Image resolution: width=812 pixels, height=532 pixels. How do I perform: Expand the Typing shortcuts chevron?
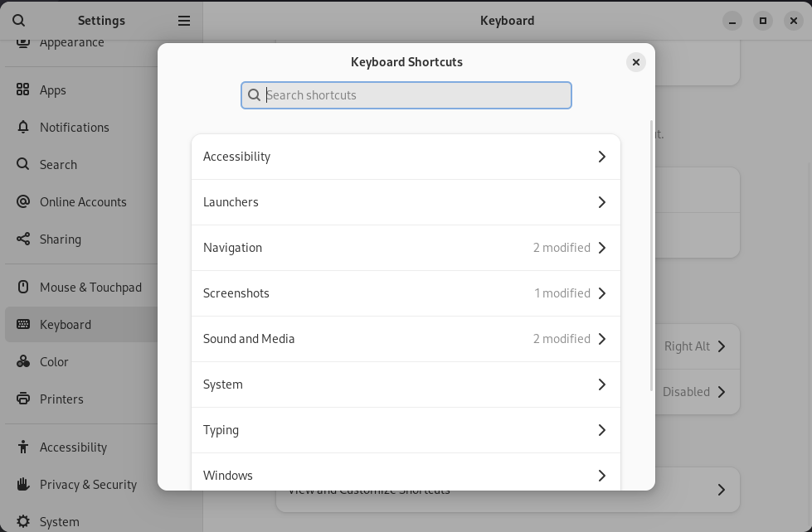coord(602,429)
